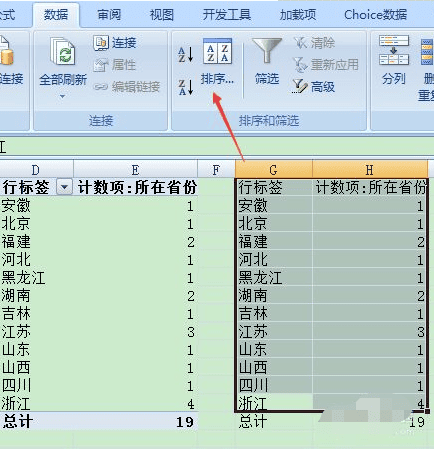This screenshot has height=449, width=434.
Task: Select the 计数项:所在省份 header in column H
Action: (x=370, y=187)
